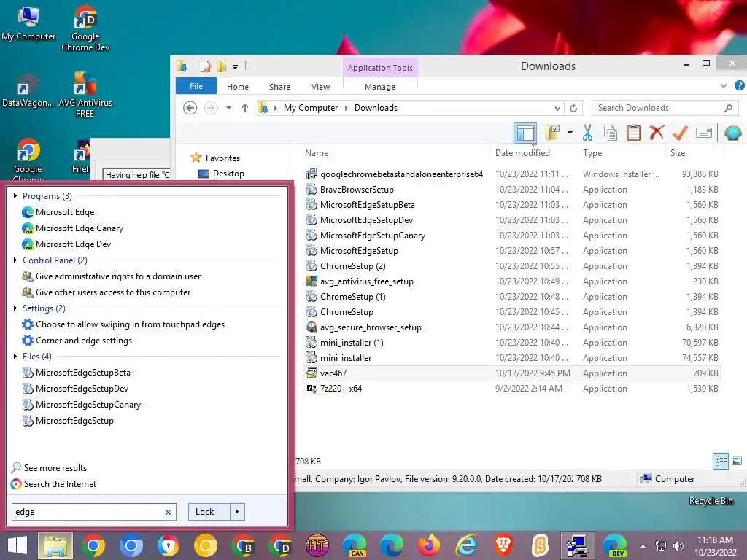
Task: Click the Application Tools contextual tab
Action: pyautogui.click(x=380, y=68)
